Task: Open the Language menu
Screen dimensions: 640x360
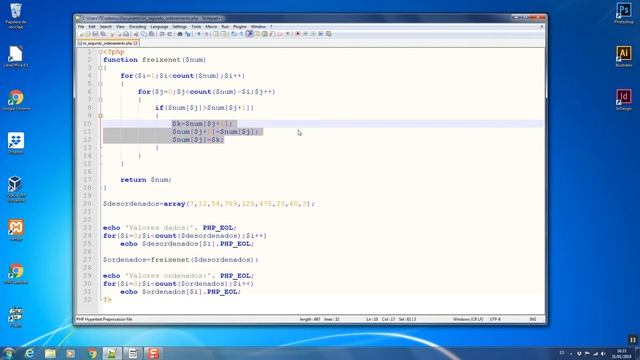Action: point(159,27)
